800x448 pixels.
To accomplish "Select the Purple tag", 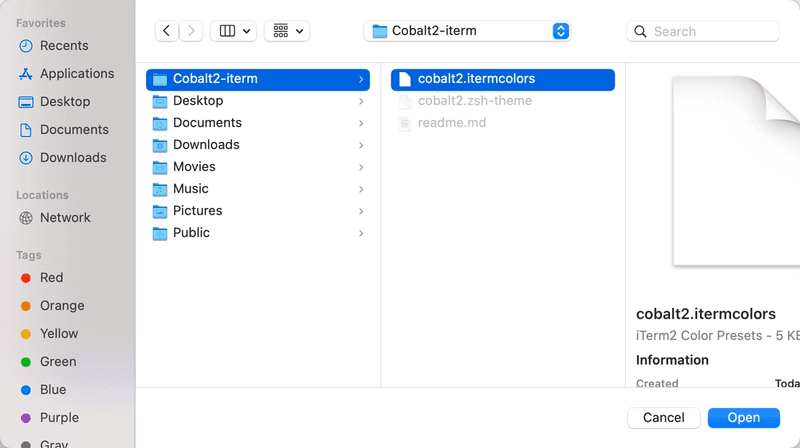I will click(49, 418).
